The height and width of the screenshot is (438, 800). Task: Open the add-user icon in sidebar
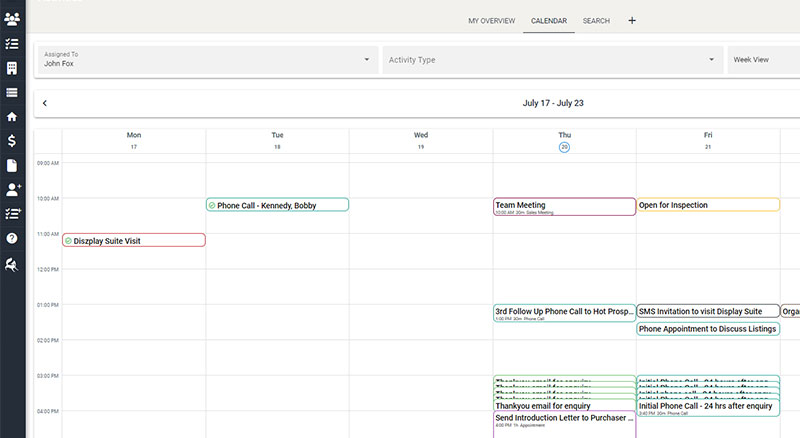[x=13, y=189]
